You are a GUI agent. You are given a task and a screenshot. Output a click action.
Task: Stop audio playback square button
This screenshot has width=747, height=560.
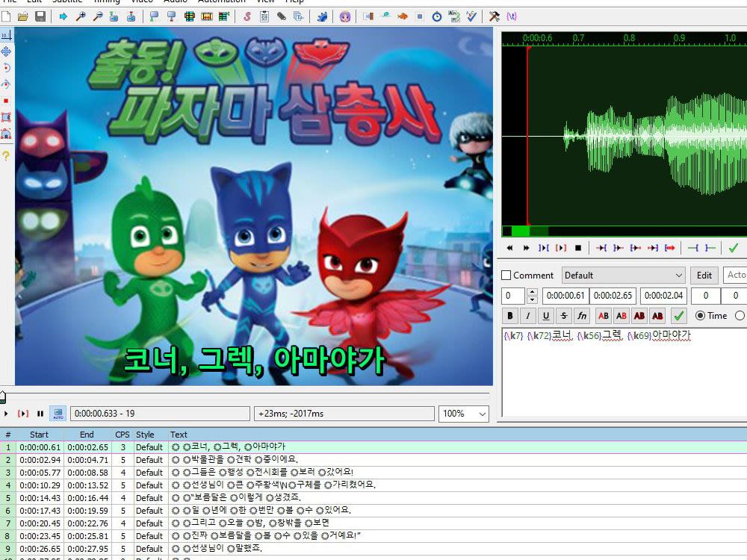point(578,248)
